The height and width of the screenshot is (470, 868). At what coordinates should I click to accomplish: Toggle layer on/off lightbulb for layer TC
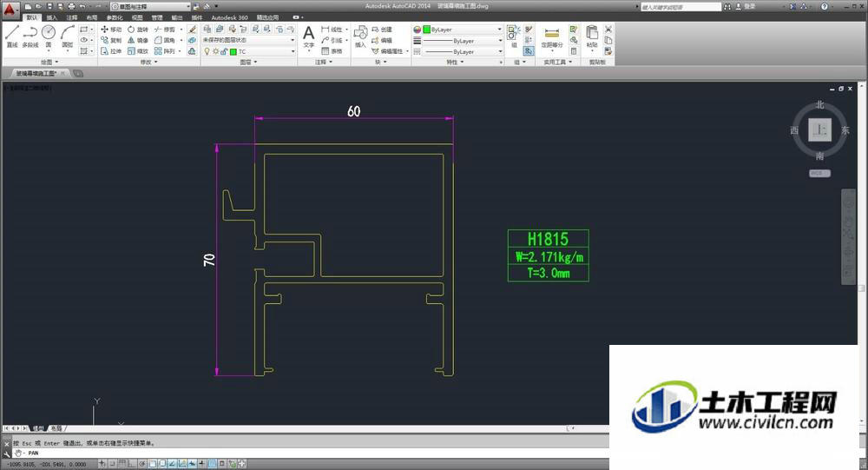[x=207, y=51]
